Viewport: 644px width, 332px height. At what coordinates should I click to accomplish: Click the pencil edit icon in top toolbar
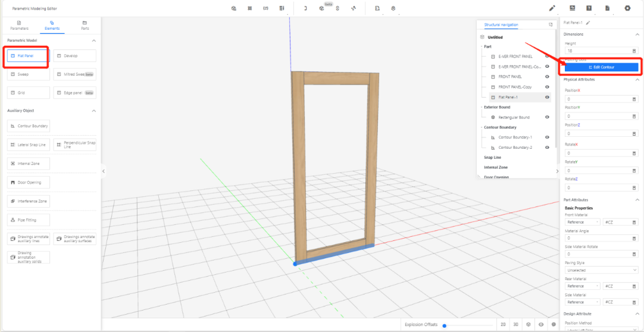552,8
